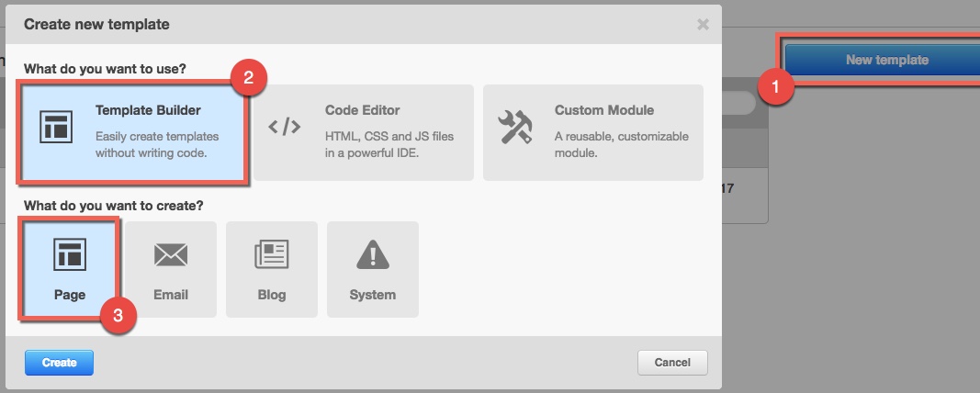Click the "Code Editor" heading label
This screenshot has width=980, height=393.
[x=362, y=110]
